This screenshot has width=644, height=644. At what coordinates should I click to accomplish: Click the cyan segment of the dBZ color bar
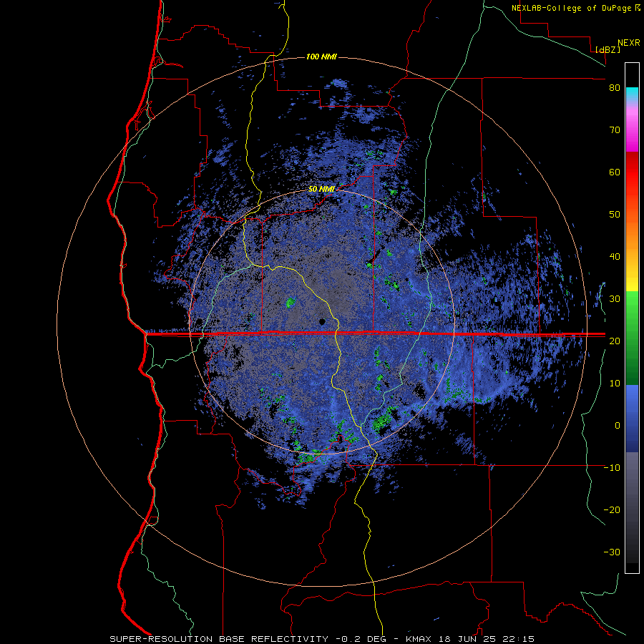pyautogui.click(x=632, y=93)
